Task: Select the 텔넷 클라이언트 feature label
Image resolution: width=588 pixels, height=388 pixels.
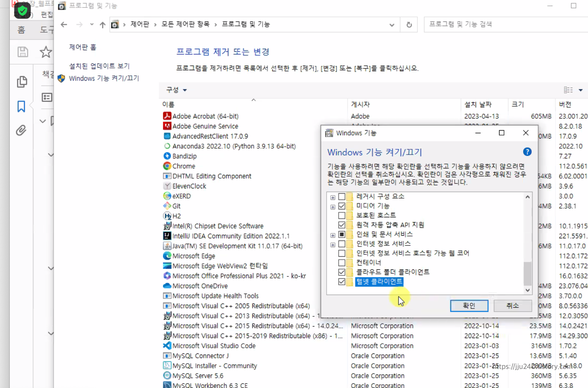Action: click(x=379, y=281)
